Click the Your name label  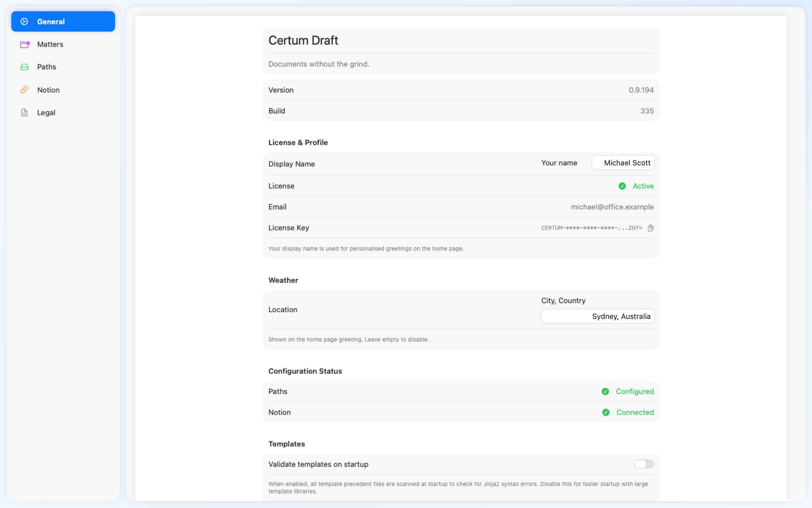tap(559, 163)
